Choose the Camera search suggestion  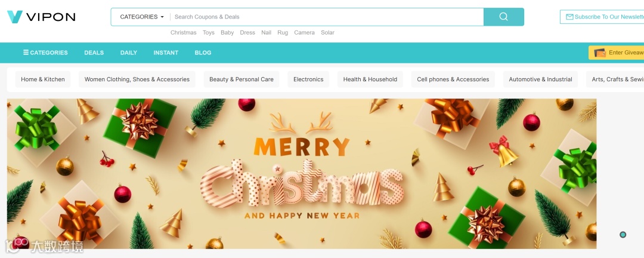click(304, 32)
